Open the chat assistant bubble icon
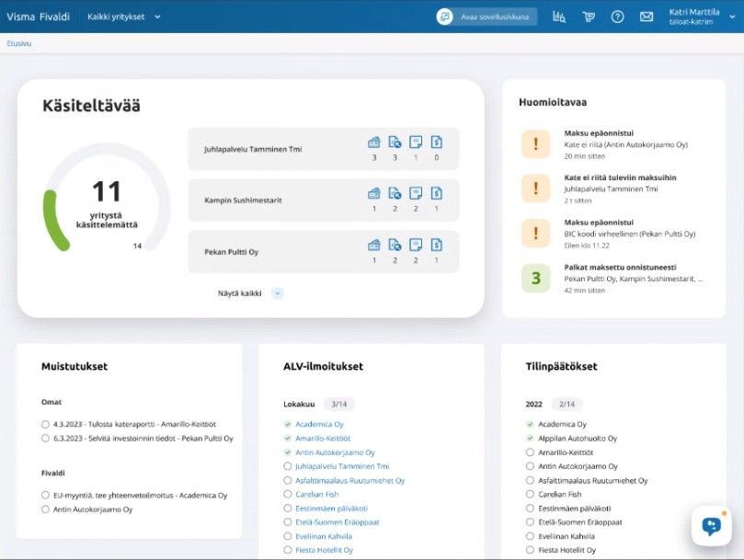Viewport: 744px width, 560px height. point(711,526)
